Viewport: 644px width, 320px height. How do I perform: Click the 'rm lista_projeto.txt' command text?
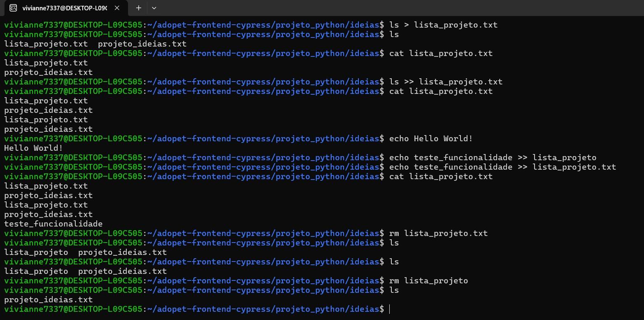(438, 233)
